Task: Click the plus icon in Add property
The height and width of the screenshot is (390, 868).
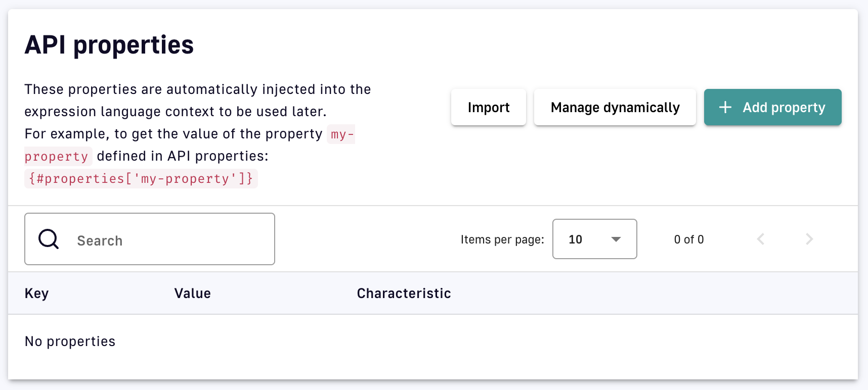Action: (x=725, y=107)
